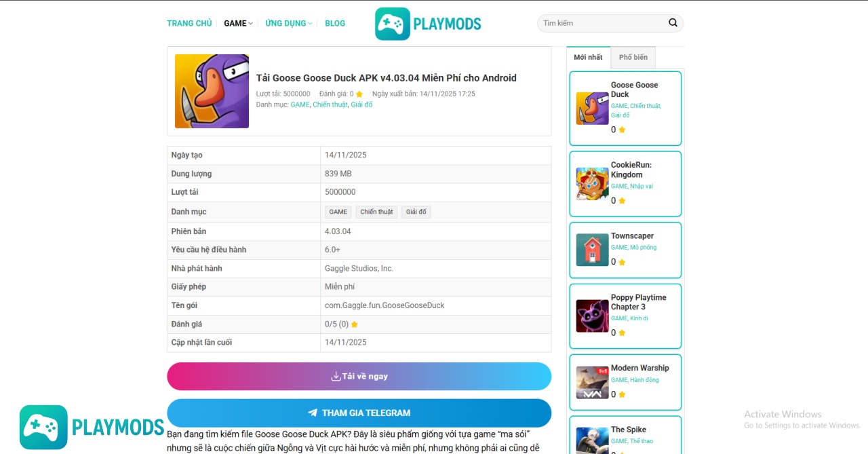This screenshot has height=454, width=868.
Task: Click the Kinh dị category under Poppy Playtime
Action: (639, 318)
